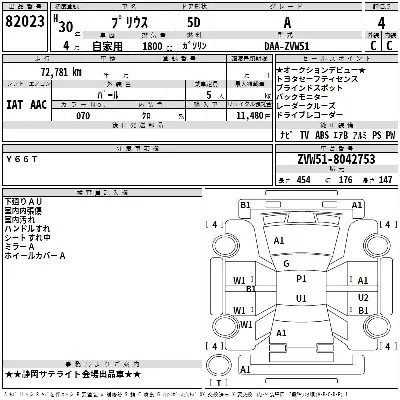Click the AAC code

(39, 105)
